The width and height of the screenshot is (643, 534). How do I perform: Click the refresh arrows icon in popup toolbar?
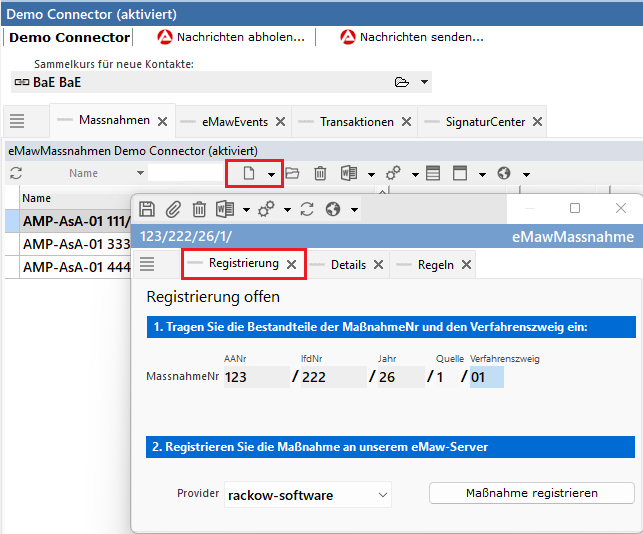[307, 209]
